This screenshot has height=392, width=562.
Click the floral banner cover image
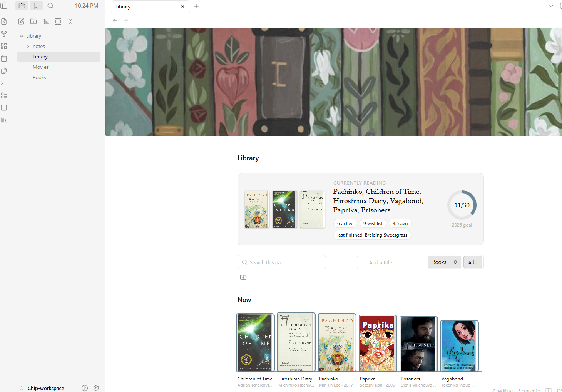point(333,82)
